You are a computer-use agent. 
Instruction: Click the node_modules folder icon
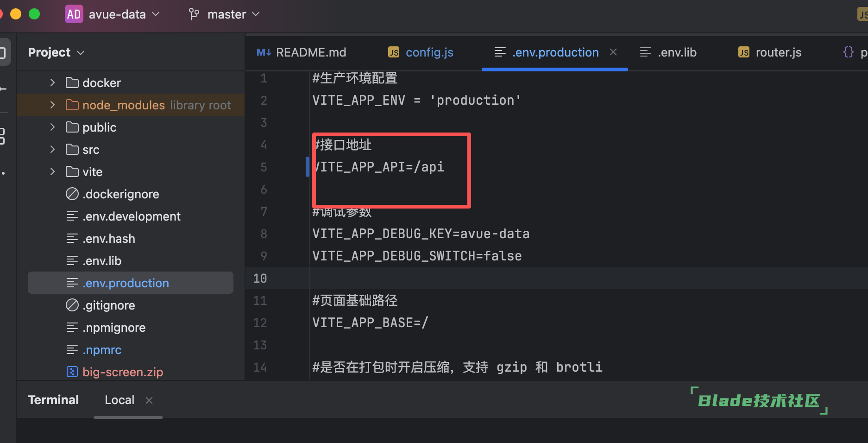click(72, 105)
